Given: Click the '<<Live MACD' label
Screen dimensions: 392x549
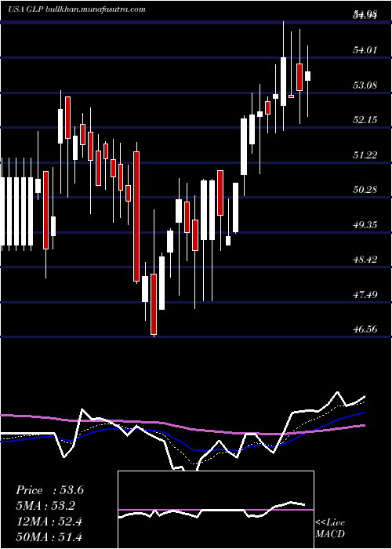Looking at the screenshot, I should click(330, 528).
